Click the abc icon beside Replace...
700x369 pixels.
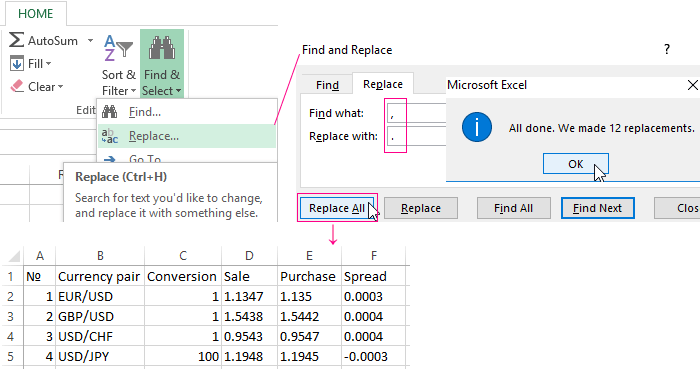coord(110,136)
